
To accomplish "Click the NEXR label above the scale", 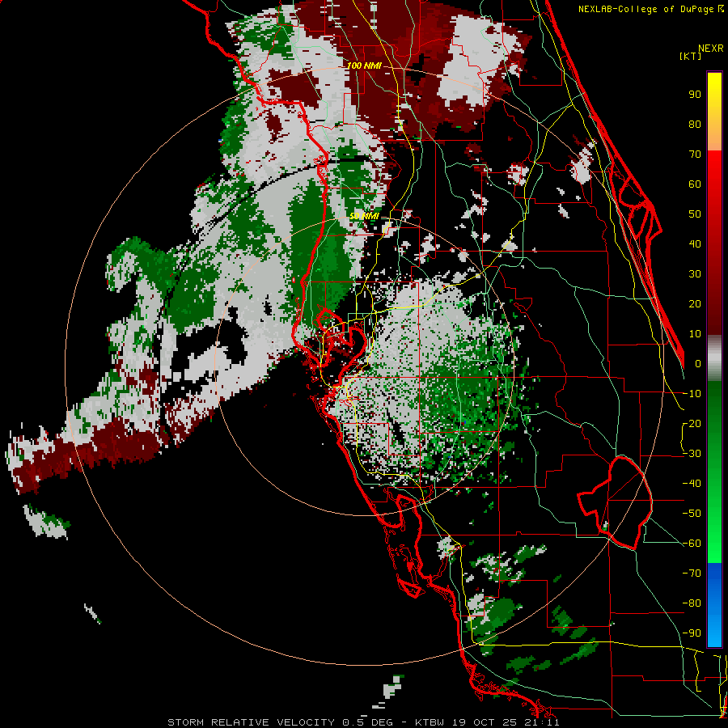I will coord(711,49).
